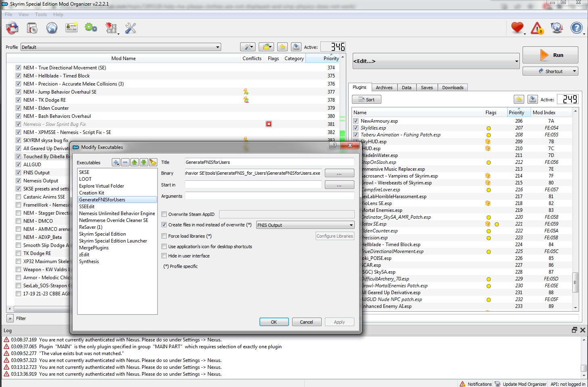Screen dimensions: 588x387
Task: Toggle Overwrite Steam AppID checkbox
Action: click(164, 214)
